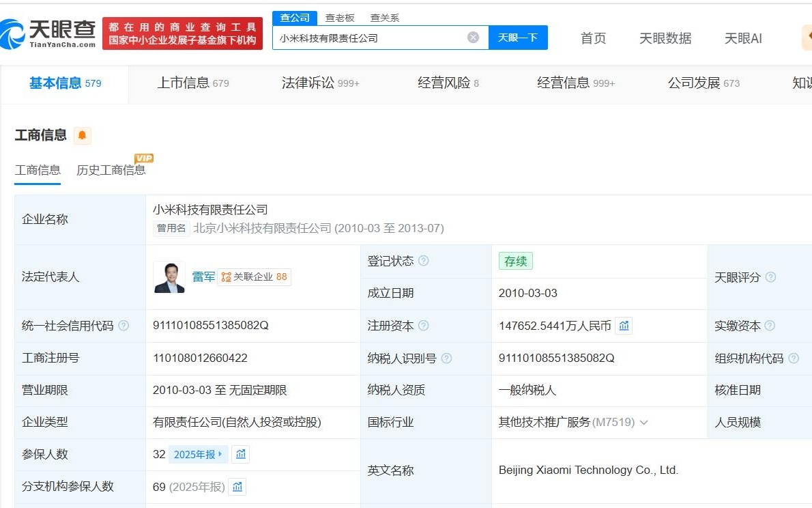The image size is (812, 508).
Task: Click help icon beside 天眼评分
Action: pos(770,277)
